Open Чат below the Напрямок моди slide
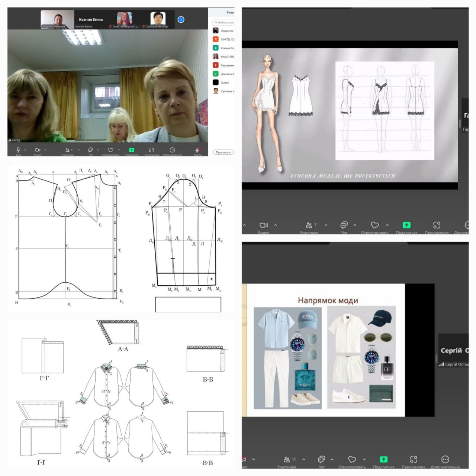The width and height of the screenshot is (476, 476). tap(321, 460)
